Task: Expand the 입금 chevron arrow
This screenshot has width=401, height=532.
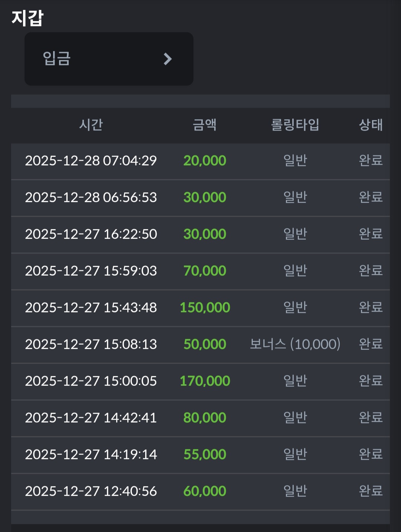Action: pyautogui.click(x=168, y=59)
